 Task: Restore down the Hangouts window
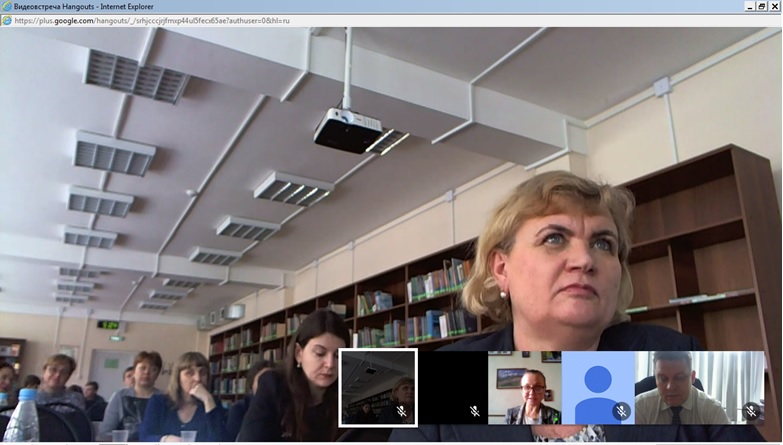762,6
